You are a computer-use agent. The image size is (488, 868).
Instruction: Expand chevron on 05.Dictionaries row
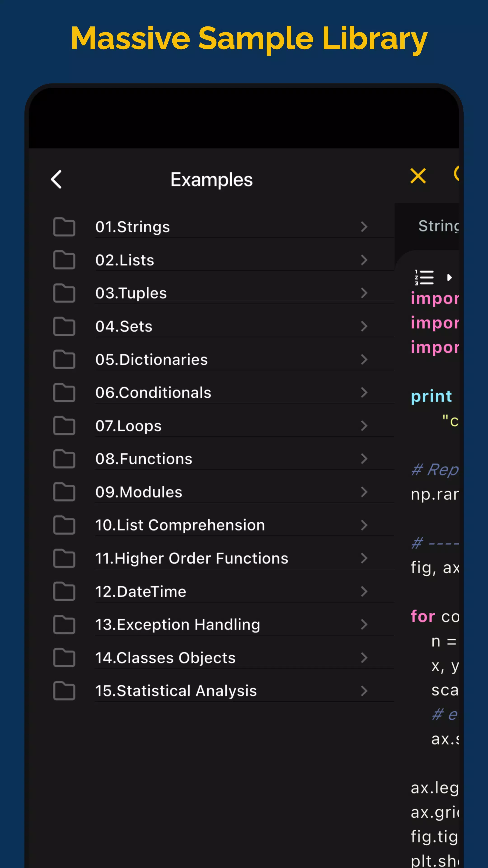point(364,359)
